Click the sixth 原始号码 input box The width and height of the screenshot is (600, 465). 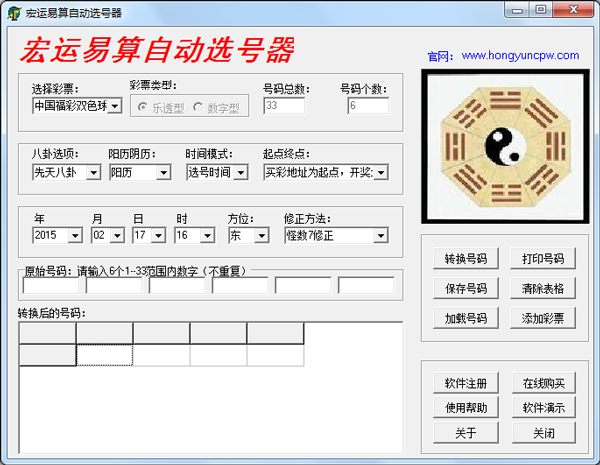[x=366, y=286]
